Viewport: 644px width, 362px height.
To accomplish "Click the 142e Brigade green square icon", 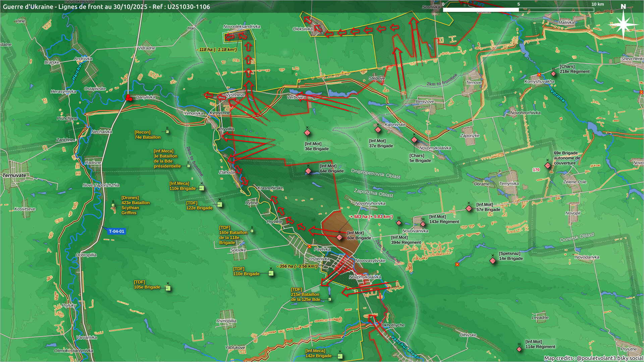I will click(x=340, y=356).
